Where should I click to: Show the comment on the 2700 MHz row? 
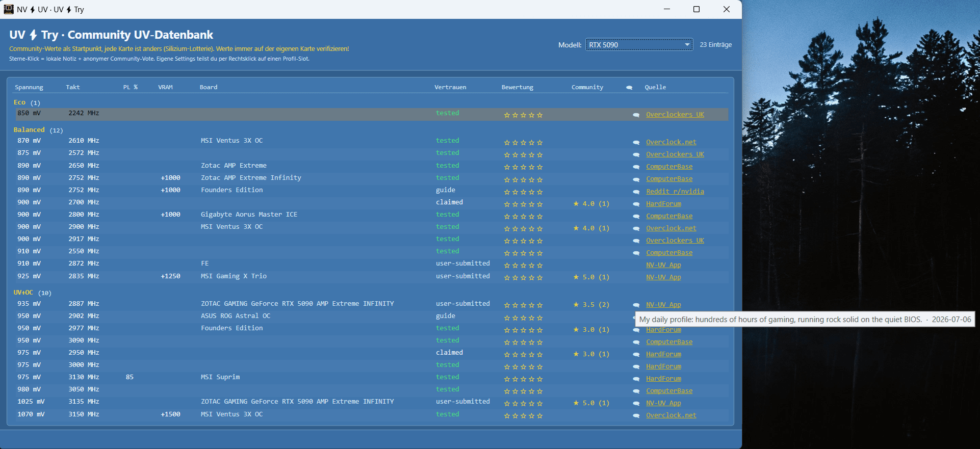[x=636, y=204]
